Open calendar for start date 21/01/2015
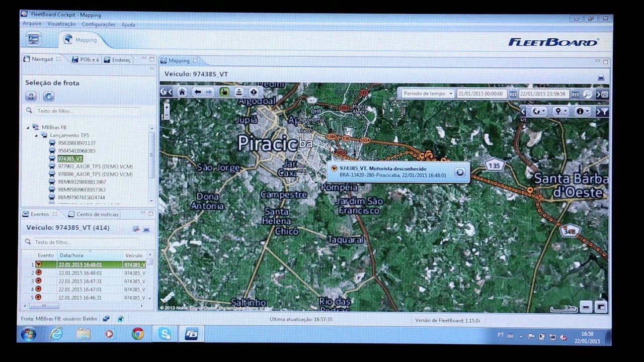Screen dimensions: 644x362 [512, 94]
